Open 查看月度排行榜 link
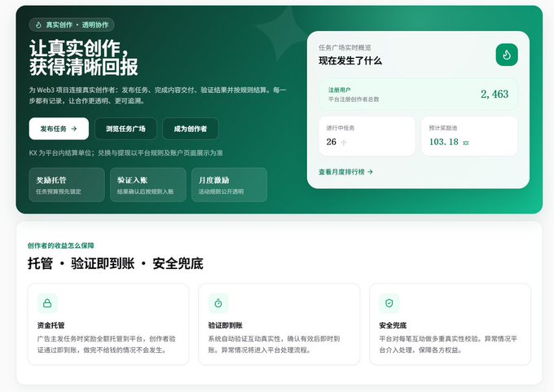 coord(345,172)
